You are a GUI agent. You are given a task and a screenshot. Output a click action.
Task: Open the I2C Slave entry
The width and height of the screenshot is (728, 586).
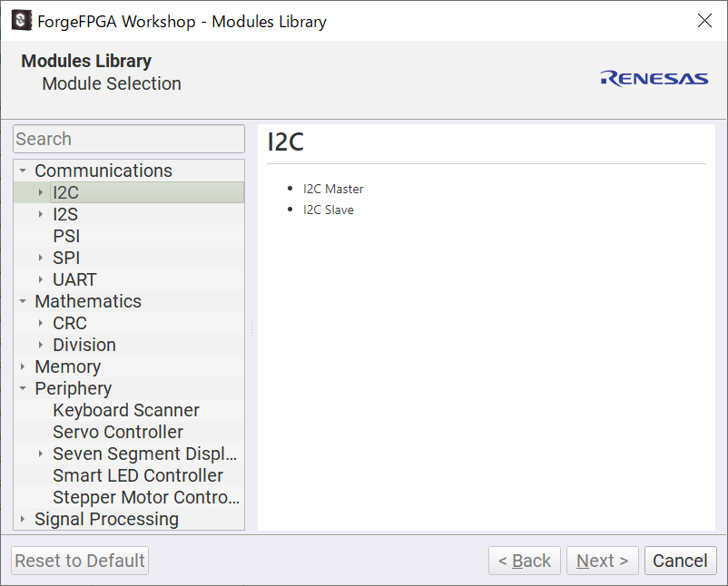(329, 210)
